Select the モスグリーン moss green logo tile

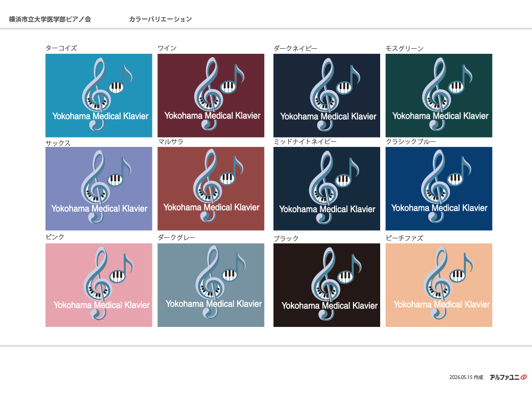439,96
